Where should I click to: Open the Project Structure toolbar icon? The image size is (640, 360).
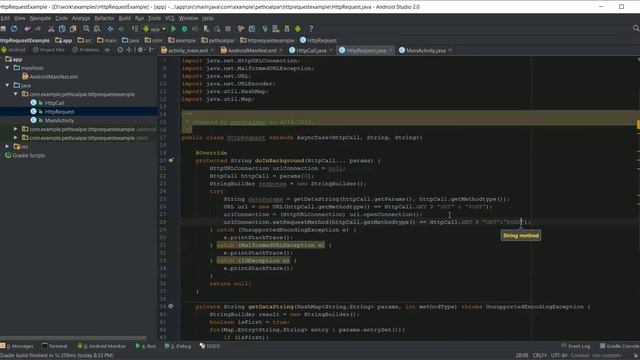click(252, 29)
